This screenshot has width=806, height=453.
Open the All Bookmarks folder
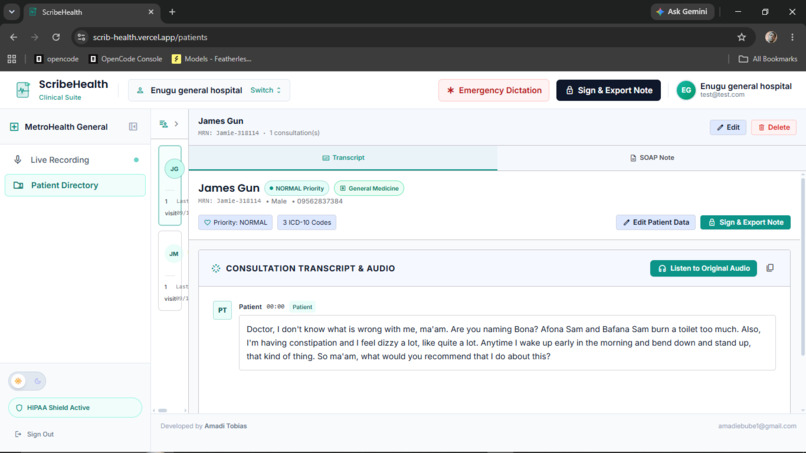click(x=768, y=59)
